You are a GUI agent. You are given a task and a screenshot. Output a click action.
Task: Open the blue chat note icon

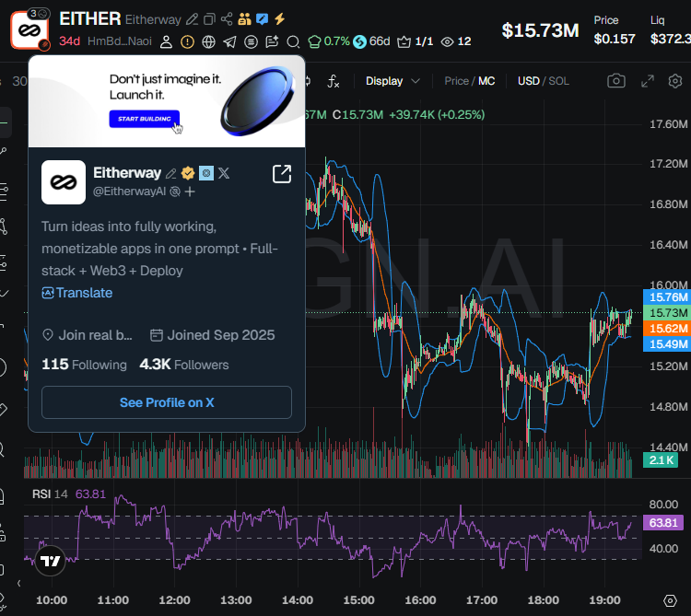point(263,19)
